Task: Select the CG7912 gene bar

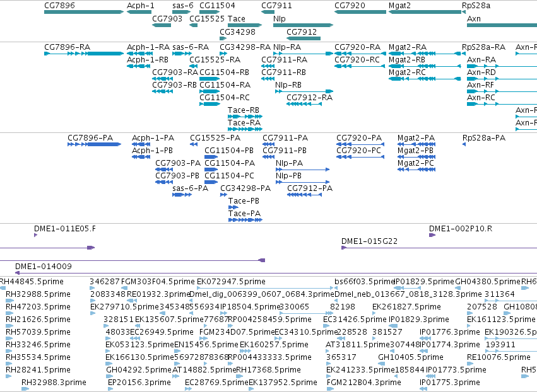Action: pyautogui.click(x=304, y=38)
